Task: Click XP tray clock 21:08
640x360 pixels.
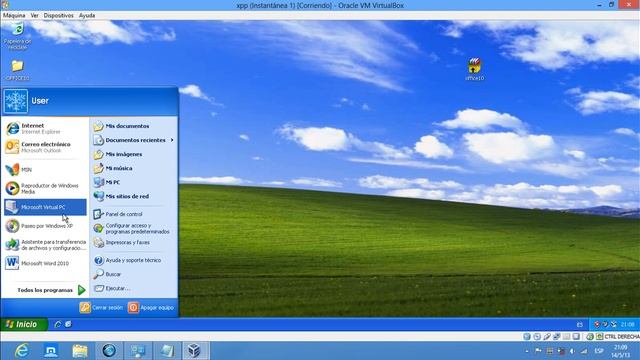Action: point(628,325)
